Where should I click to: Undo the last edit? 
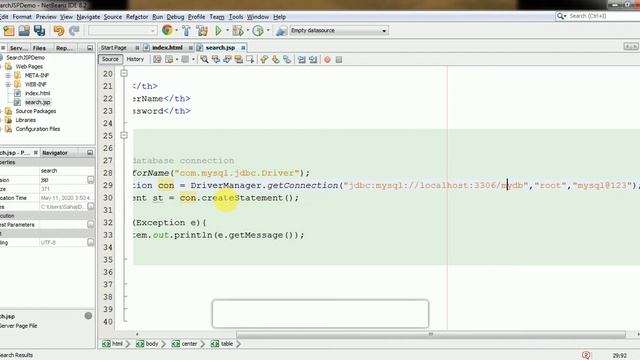tap(59, 31)
